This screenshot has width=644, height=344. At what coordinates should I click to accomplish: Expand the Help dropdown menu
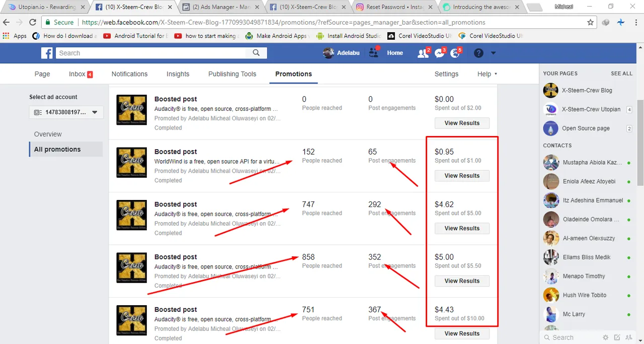click(487, 74)
